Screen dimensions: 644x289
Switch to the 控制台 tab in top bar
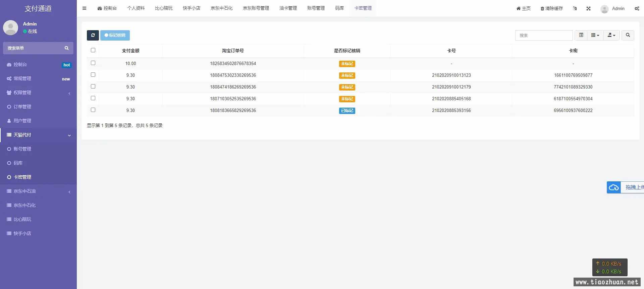[x=107, y=8]
